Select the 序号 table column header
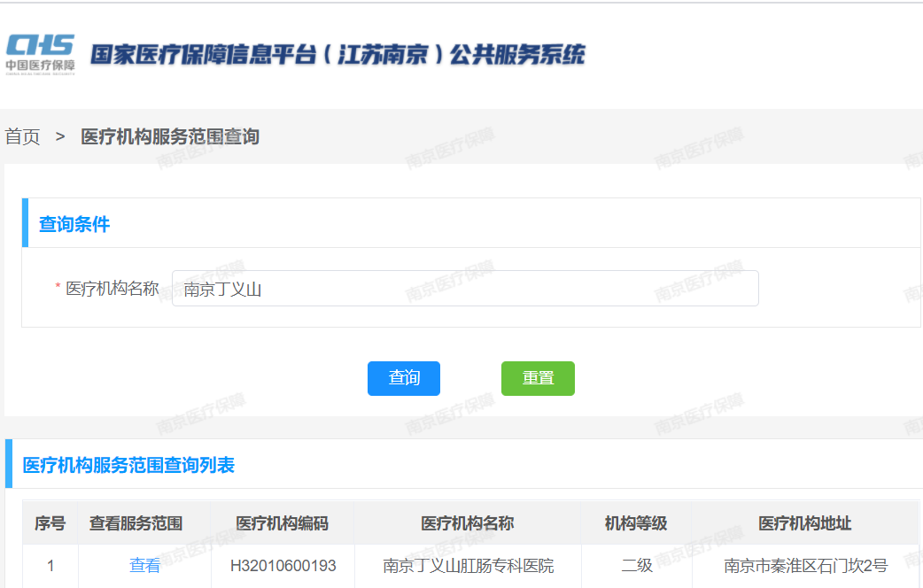Image resolution: width=923 pixels, height=588 pixels. pyautogui.click(x=50, y=523)
